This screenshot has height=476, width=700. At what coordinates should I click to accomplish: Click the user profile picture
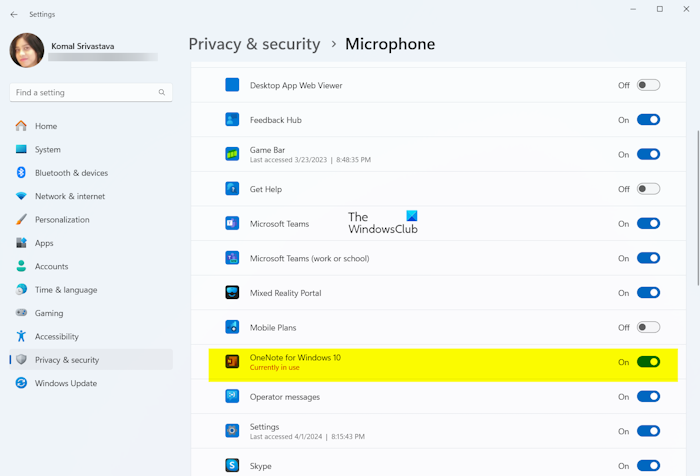point(27,50)
